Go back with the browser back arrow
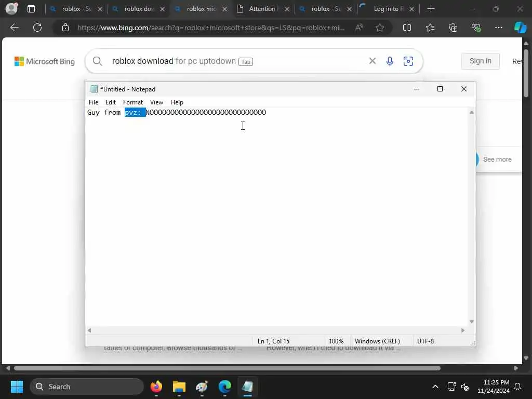This screenshot has height=399, width=532. click(14, 28)
